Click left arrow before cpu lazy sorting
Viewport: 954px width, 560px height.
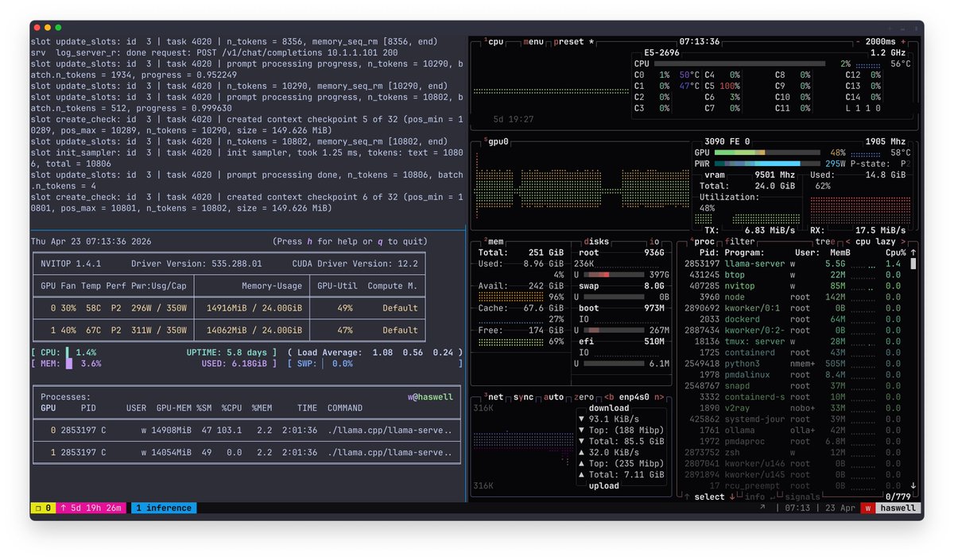tap(847, 241)
